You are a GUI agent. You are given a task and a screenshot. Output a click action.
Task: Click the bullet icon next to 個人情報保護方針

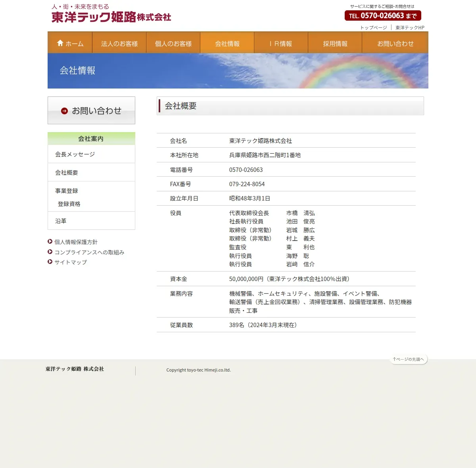[x=50, y=241]
